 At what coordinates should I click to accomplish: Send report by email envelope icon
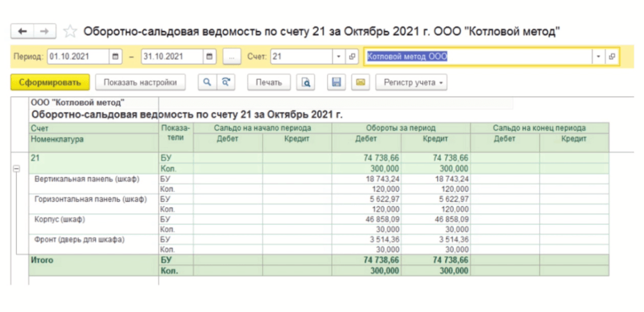click(x=360, y=82)
